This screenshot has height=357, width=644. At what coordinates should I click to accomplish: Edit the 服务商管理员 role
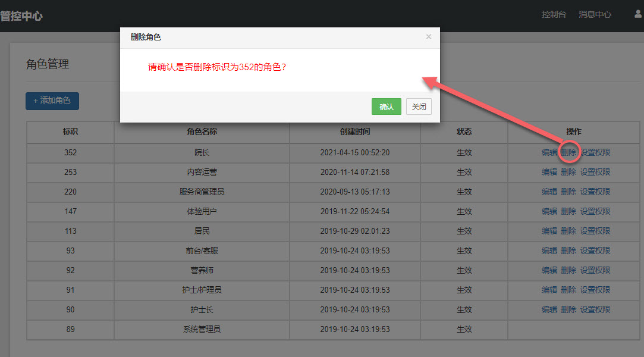click(549, 192)
